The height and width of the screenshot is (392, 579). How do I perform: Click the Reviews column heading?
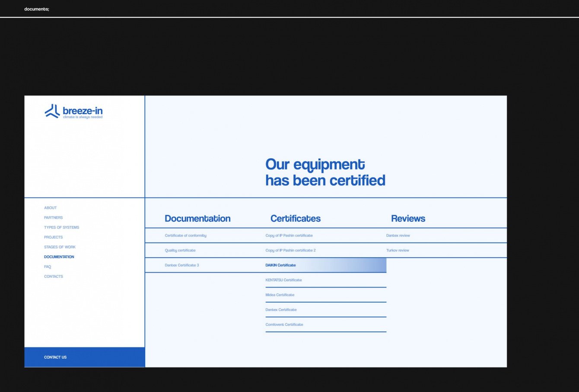[408, 219]
